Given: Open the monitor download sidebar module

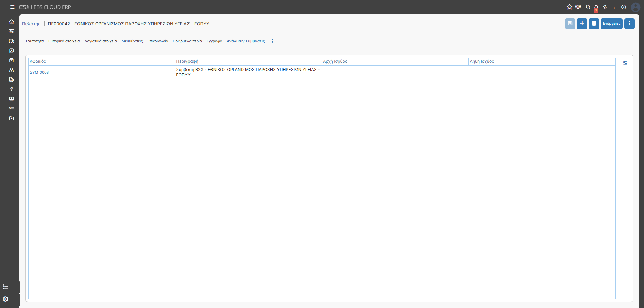Looking at the screenshot, I should [11, 99].
